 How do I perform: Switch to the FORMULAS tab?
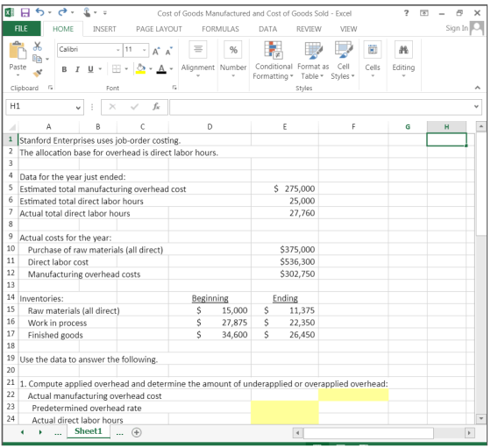[220, 29]
